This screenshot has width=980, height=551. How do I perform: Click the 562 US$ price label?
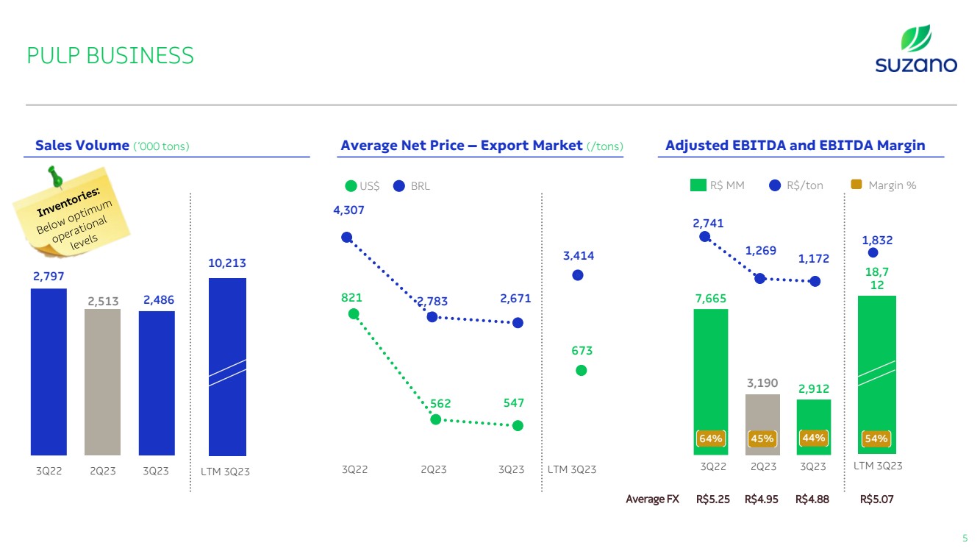(440, 404)
